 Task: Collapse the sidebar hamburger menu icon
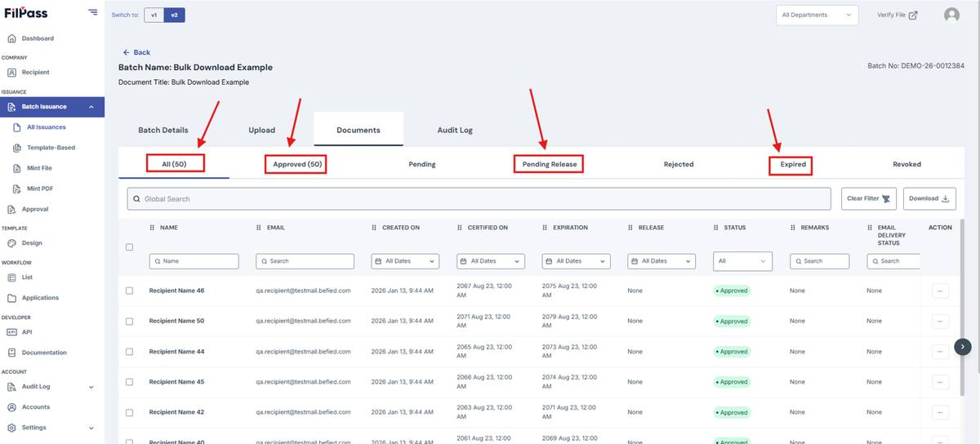[93, 12]
